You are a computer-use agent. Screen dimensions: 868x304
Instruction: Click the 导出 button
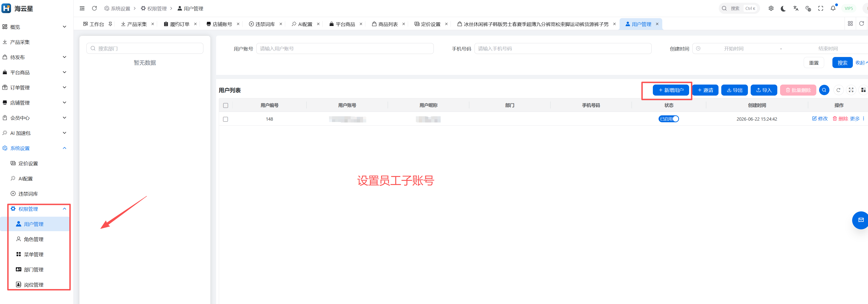(x=735, y=90)
